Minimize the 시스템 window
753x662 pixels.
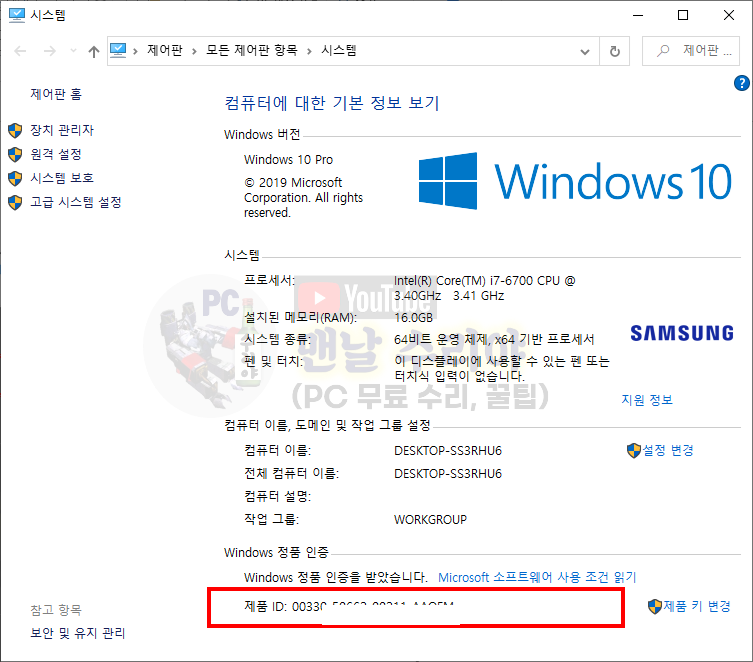click(x=638, y=15)
